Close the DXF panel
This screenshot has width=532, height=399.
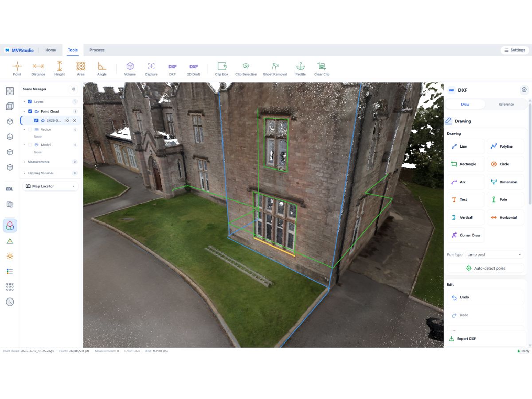(x=524, y=89)
